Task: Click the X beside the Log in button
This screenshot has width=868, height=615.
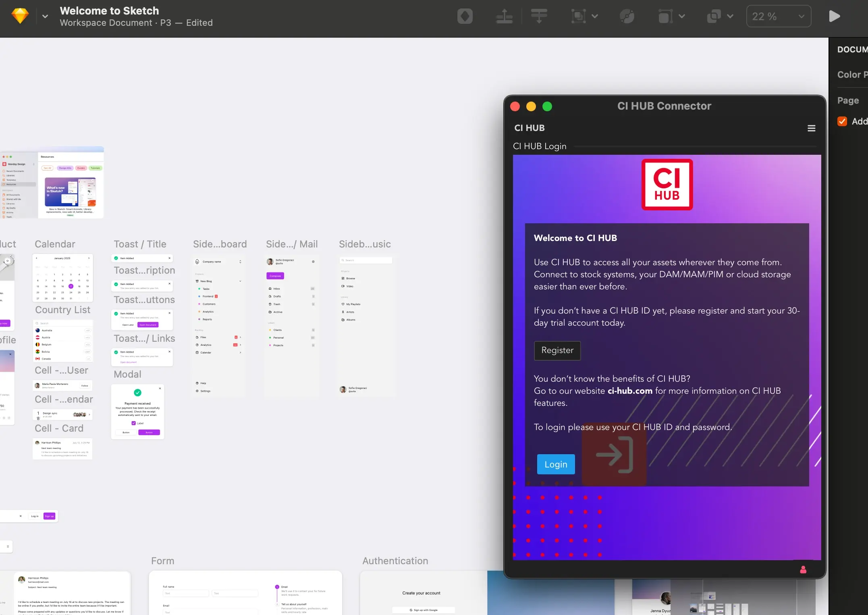Action: pyautogui.click(x=21, y=516)
